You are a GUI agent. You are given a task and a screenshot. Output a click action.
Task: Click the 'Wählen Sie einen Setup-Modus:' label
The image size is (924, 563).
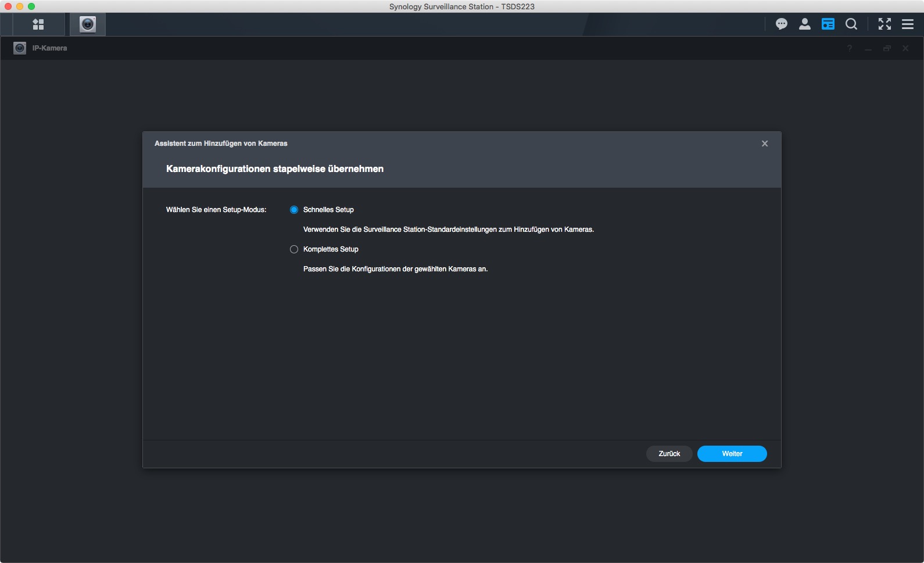coord(216,210)
